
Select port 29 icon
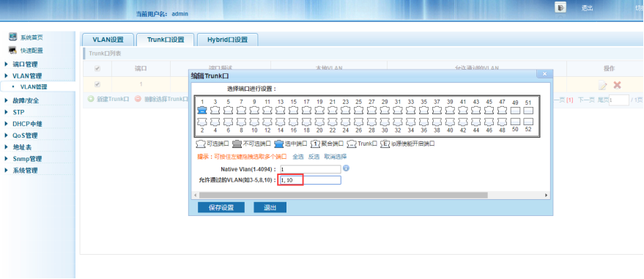[x=385, y=111]
